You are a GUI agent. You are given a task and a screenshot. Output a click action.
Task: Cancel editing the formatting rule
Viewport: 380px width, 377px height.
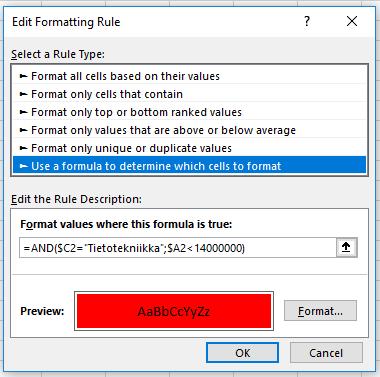[x=326, y=353]
